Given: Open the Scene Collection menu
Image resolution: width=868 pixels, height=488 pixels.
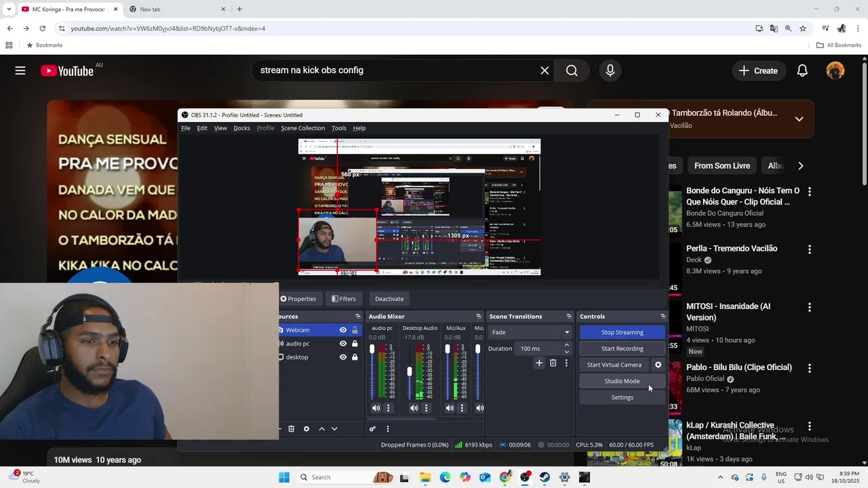Looking at the screenshot, I should point(303,128).
